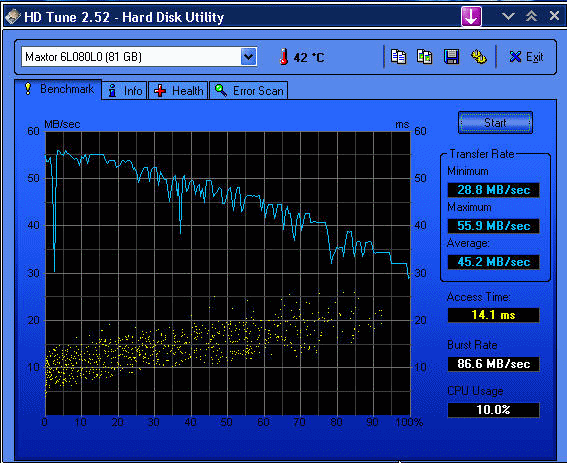Screen dimensions: 567x463
Task: Click the save screenshot floppy disk icon
Action: [x=451, y=57]
